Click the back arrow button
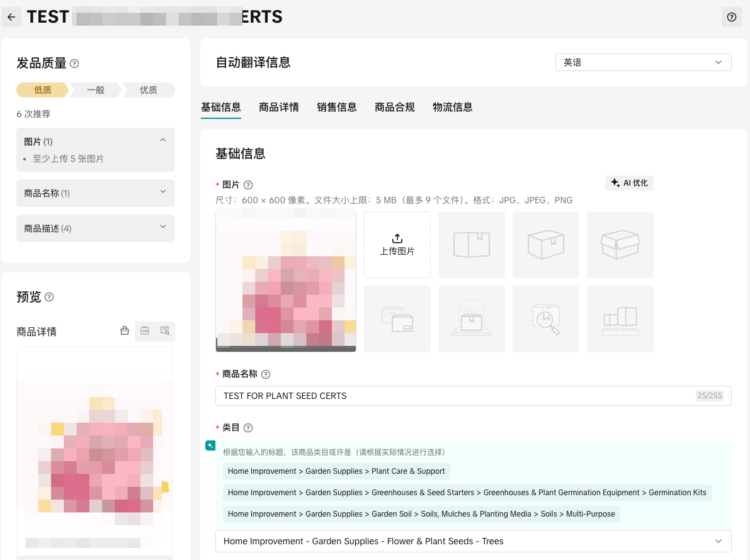The image size is (750, 560). tap(11, 17)
